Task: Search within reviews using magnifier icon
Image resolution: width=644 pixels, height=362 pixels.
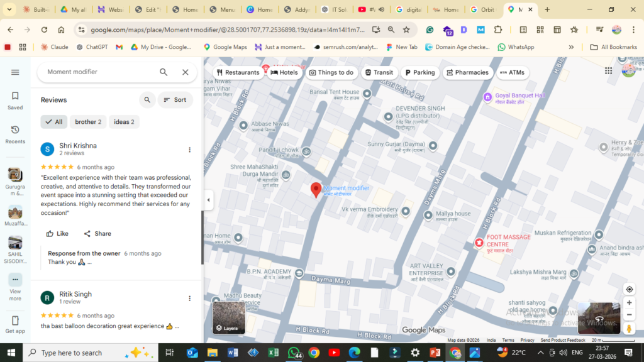Action: click(x=147, y=100)
